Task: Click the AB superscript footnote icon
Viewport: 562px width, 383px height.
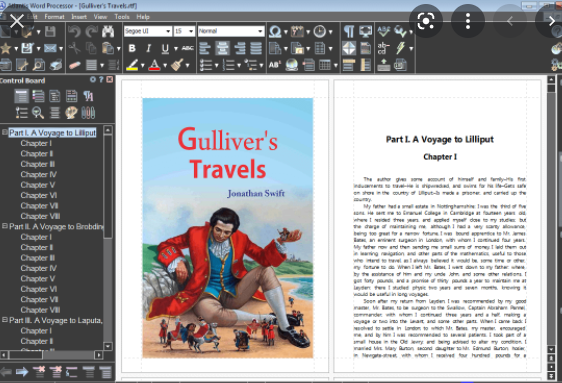Action: 275,65
